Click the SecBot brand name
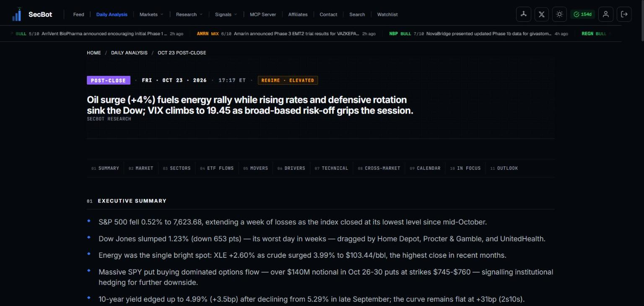 tap(40, 14)
